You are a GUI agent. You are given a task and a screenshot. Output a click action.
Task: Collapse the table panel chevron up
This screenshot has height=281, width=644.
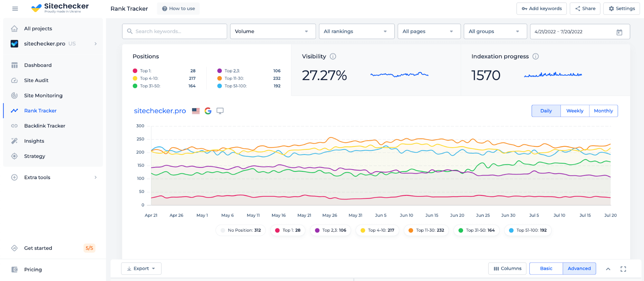tap(608, 269)
